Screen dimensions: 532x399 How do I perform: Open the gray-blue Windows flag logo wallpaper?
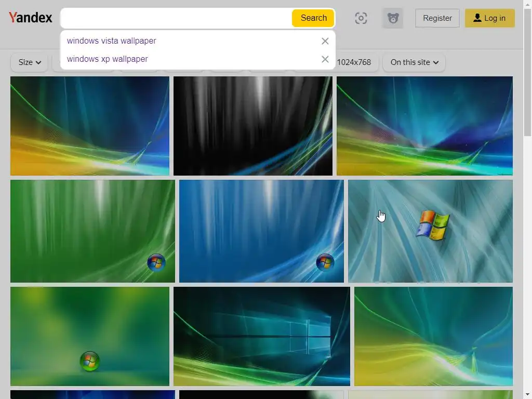430,231
